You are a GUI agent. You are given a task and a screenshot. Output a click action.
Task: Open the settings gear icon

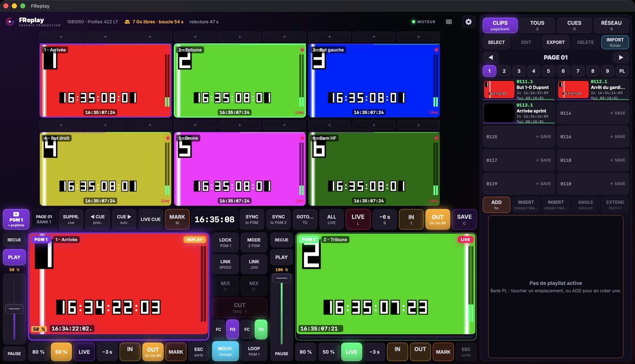tap(468, 22)
